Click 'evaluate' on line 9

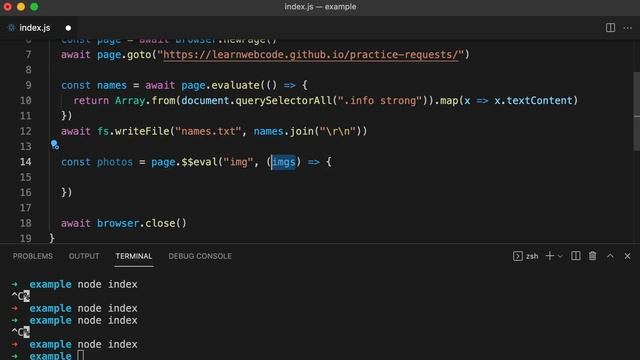pyautogui.click(x=236, y=85)
